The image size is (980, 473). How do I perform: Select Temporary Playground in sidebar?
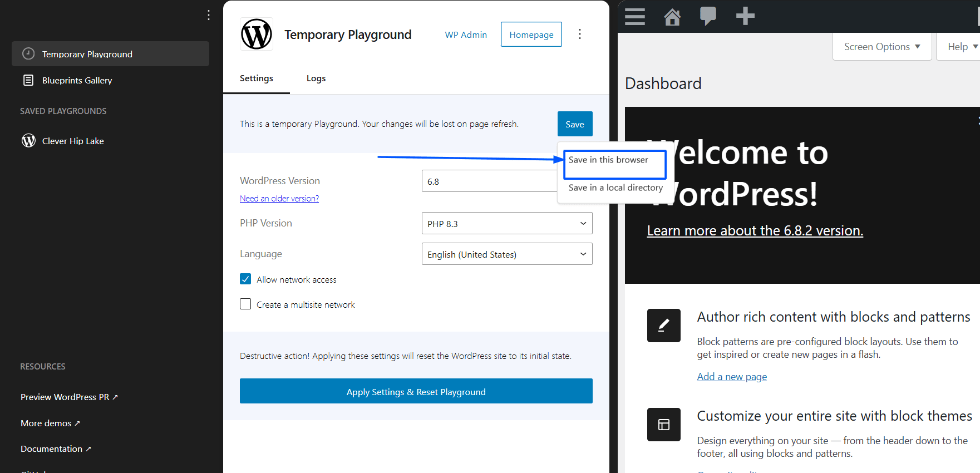[110, 53]
